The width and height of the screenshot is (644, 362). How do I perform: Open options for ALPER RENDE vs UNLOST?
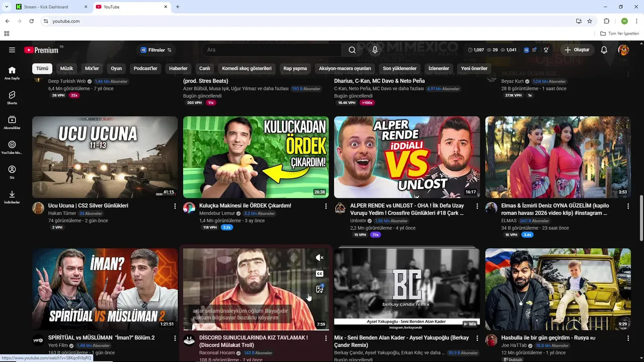point(477,206)
